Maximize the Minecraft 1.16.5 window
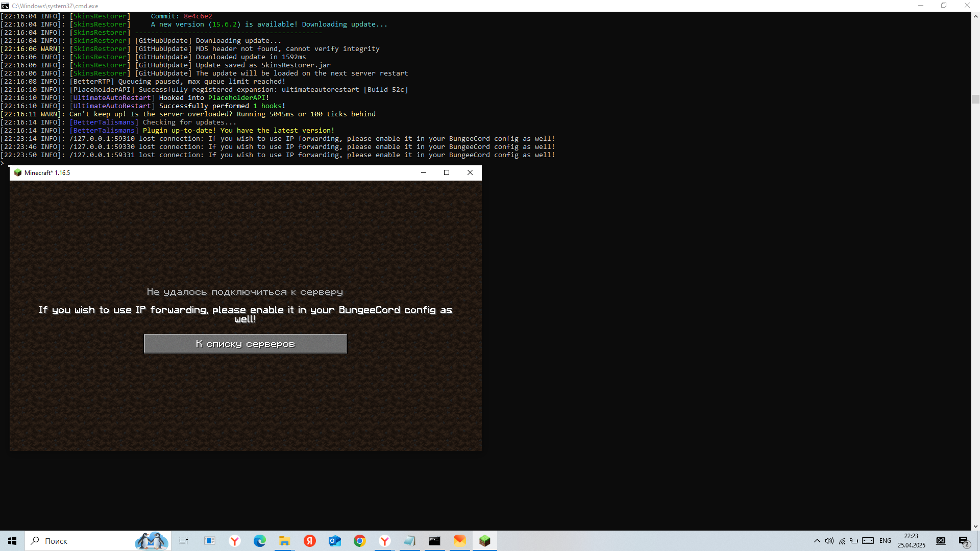 (447, 172)
